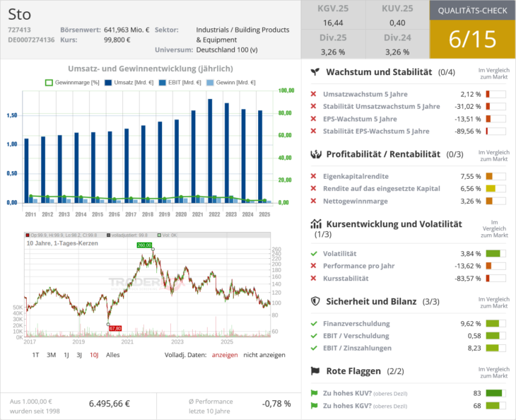Open the Qualitäts-Check 6/15 score box
Image resolution: width=516 pixels, height=420 pixels.
click(x=472, y=39)
